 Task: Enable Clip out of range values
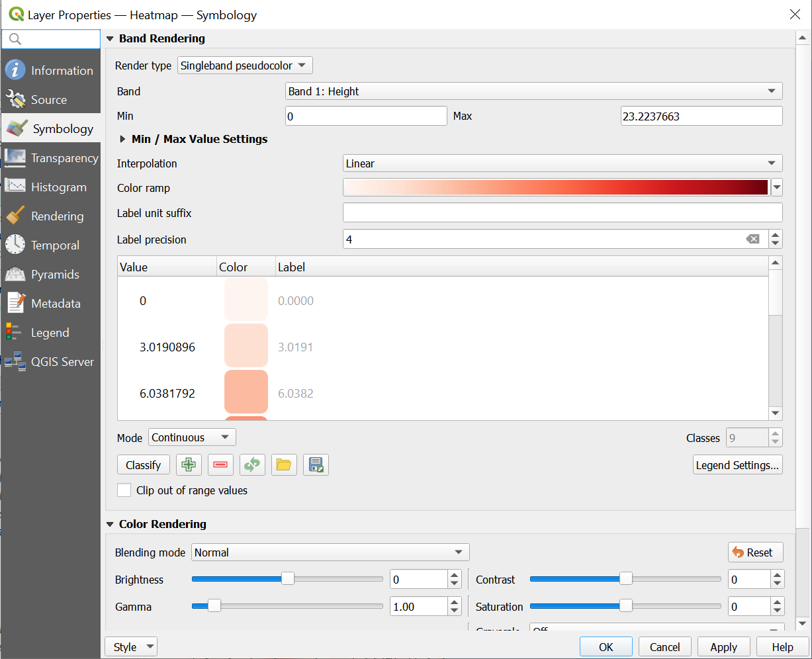pyautogui.click(x=124, y=490)
